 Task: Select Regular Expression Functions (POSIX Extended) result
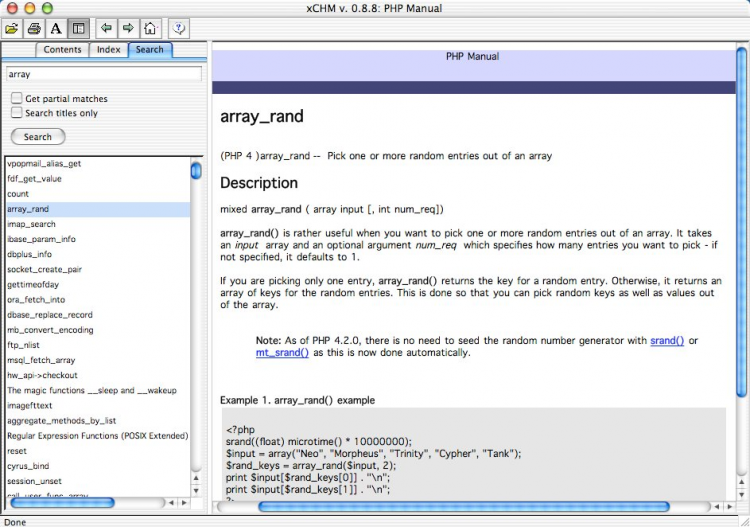click(98, 436)
